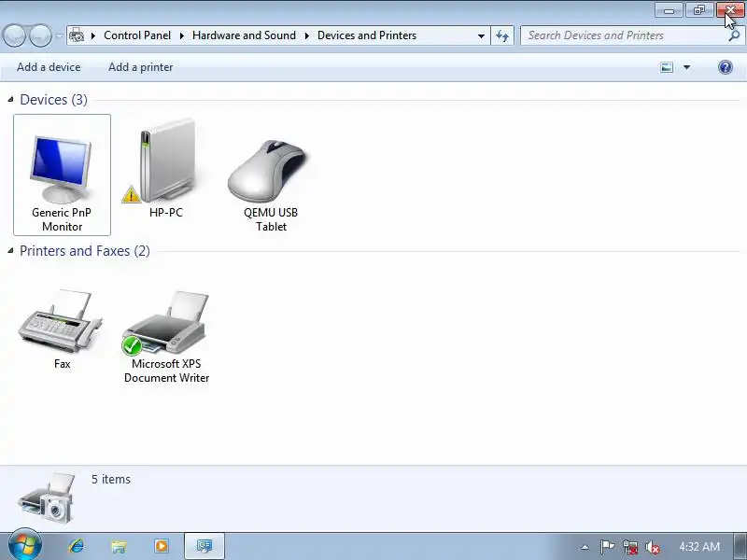Click the Change your view icon

point(667,67)
